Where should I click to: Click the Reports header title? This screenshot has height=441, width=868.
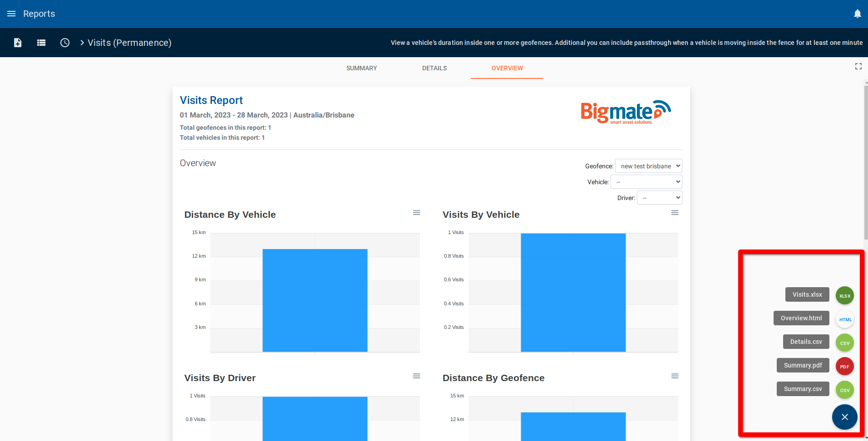39,14
